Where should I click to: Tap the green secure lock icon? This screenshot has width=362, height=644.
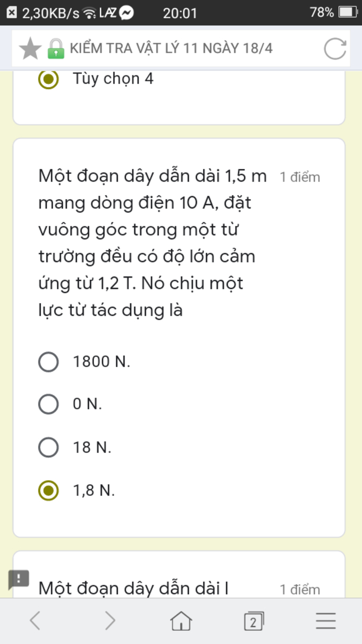56,48
